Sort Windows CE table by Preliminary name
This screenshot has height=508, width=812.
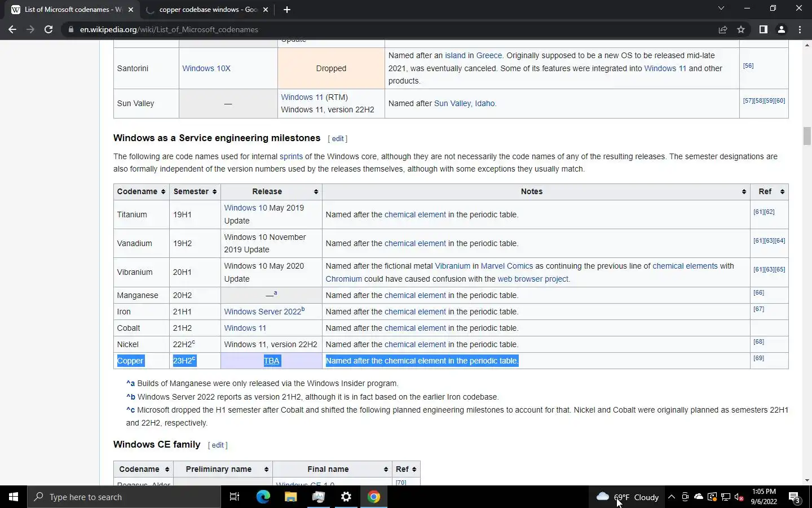pyautogui.click(x=223, y=469)
